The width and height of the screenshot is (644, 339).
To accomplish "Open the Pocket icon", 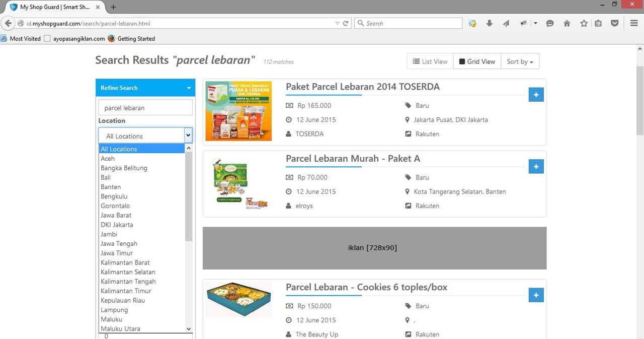I will point(615,23).
